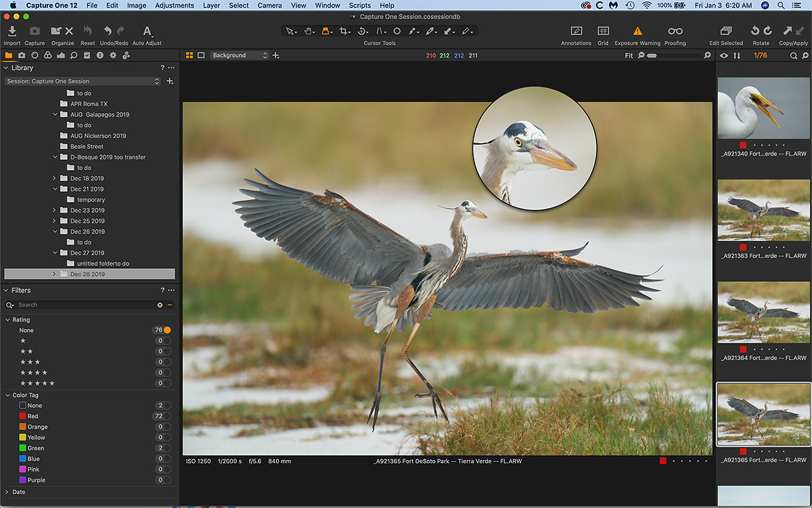Rotate image left
Image resolution: width=812 pixels, height=508 pixels.
tap(755, 31)
